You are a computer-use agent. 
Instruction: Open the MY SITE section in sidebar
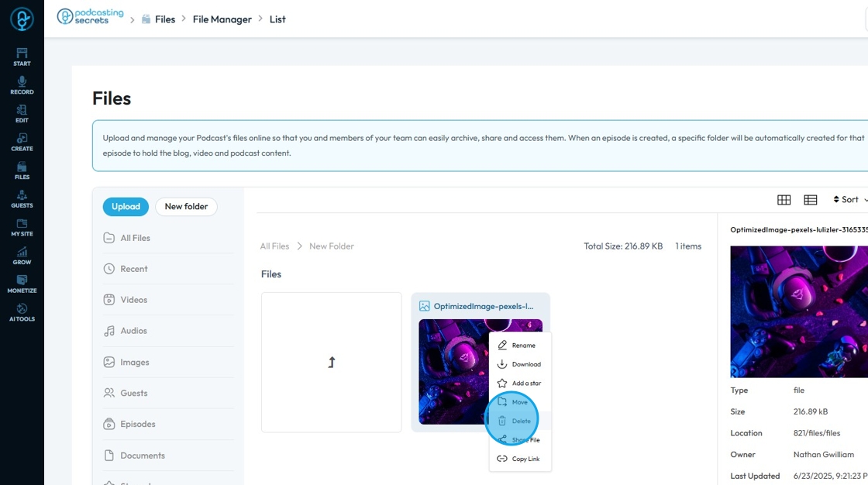[x=22, y=228]
